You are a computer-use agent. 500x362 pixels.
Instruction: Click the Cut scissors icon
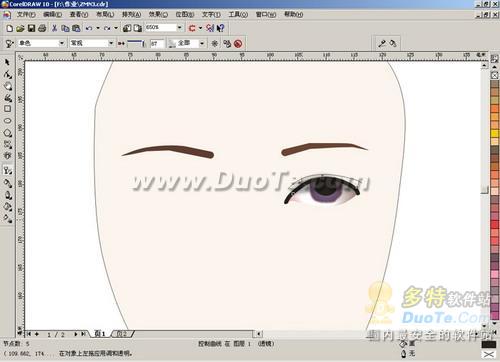(54, 28)
